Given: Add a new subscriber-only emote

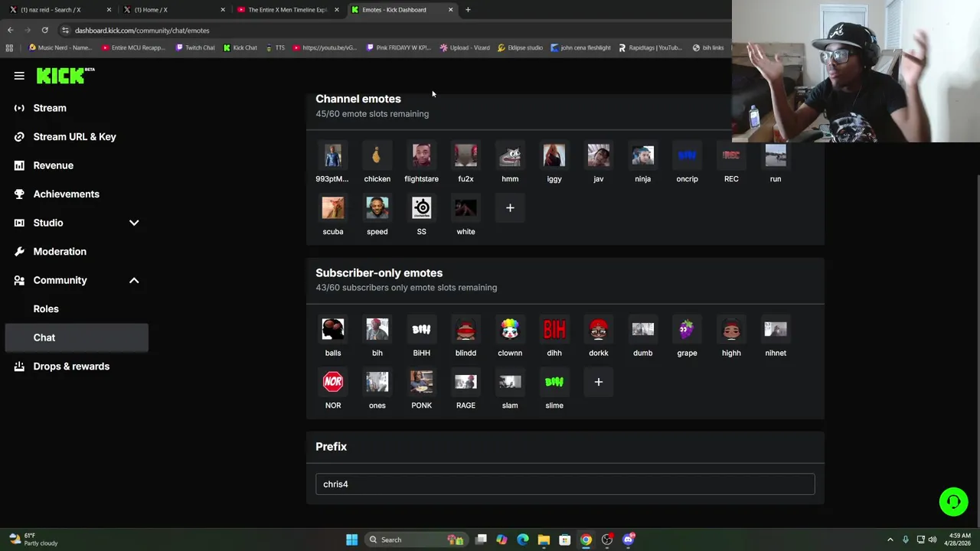Looking at the screenshot, I should [x=599, y=382].
